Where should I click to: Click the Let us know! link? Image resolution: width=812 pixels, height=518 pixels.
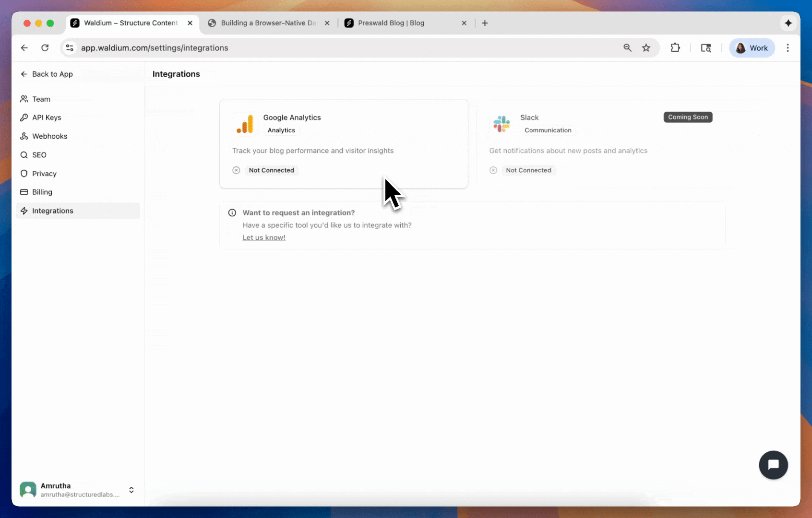(263, 237)
